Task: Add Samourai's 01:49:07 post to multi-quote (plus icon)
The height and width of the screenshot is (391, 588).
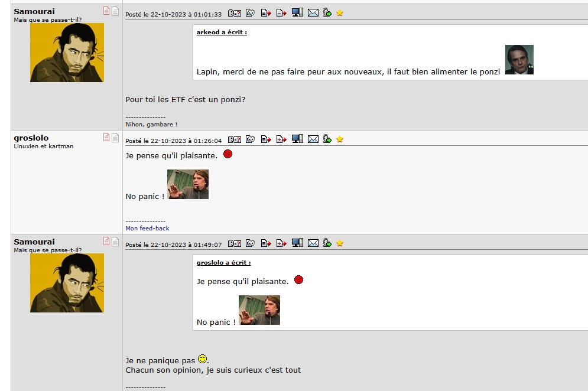Action: [x=281, y=243]
